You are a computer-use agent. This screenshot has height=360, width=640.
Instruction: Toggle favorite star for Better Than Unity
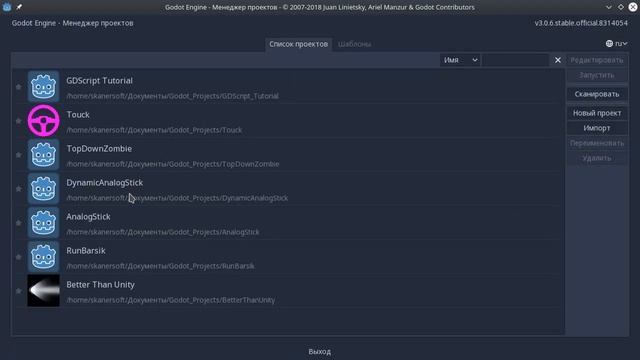click(18, 291)
